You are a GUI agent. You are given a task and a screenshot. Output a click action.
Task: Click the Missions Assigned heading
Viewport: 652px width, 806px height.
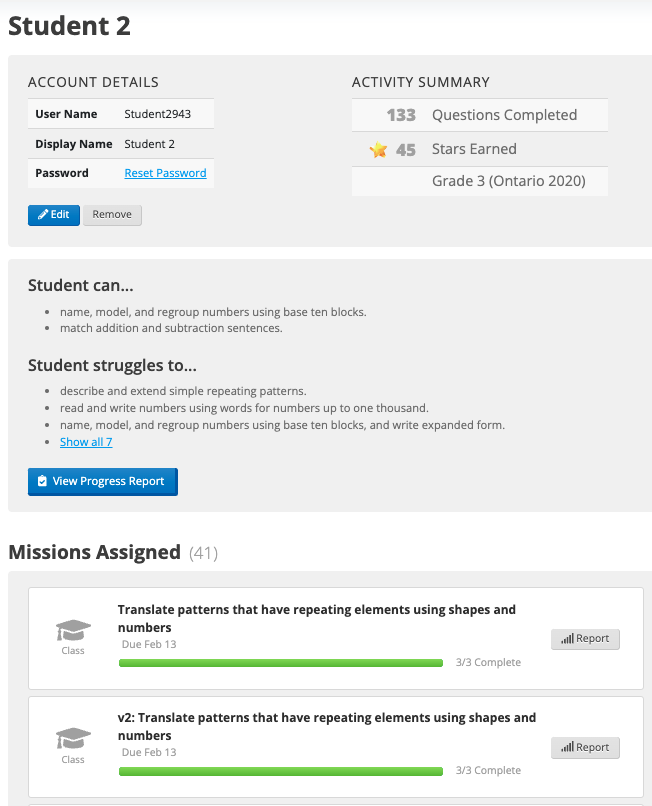pos(95,552)
